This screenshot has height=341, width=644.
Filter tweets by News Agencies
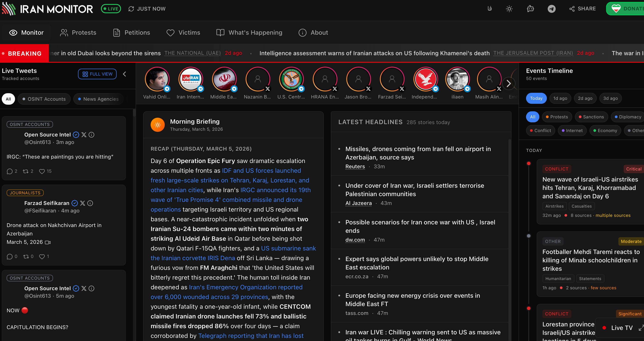(98, 99)
